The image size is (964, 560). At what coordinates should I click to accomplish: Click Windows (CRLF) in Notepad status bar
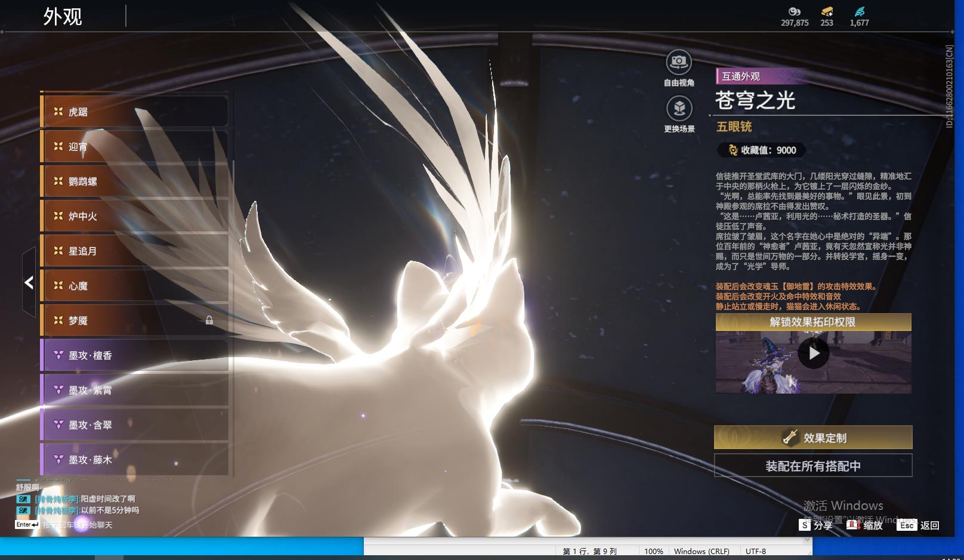pos(702,552)
